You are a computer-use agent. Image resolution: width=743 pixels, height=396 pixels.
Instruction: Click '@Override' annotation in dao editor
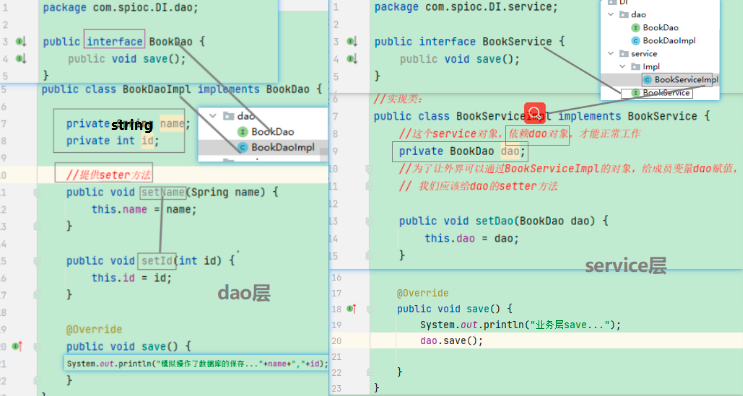pos(94,329)
